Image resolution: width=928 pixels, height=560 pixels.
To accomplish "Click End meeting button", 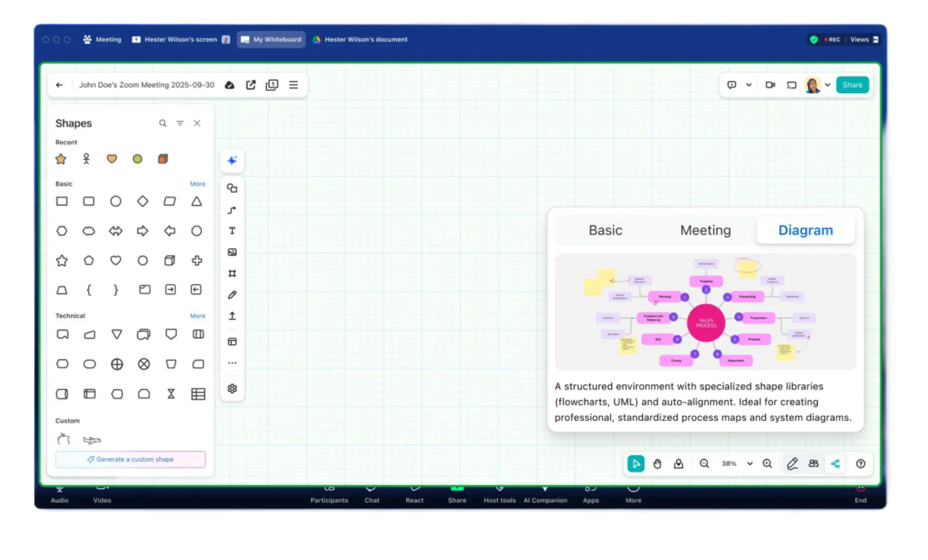I will 861,495.
